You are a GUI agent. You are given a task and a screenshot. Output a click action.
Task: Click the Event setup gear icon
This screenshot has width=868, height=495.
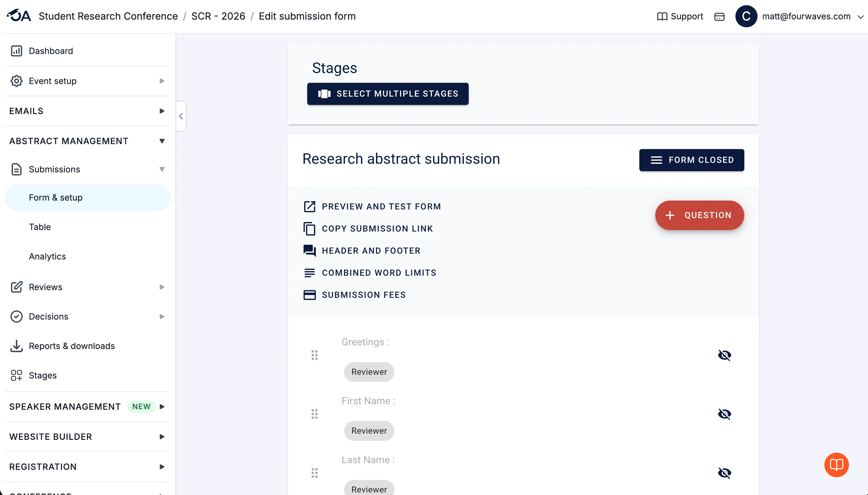point(16,81)
